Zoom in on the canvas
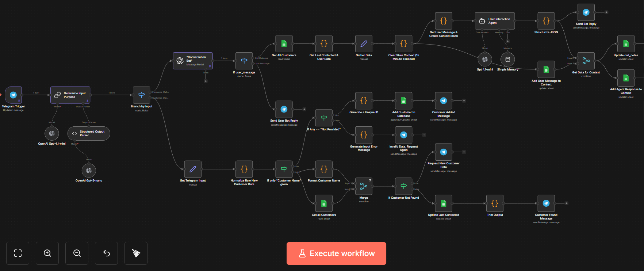 pos(47,253)
